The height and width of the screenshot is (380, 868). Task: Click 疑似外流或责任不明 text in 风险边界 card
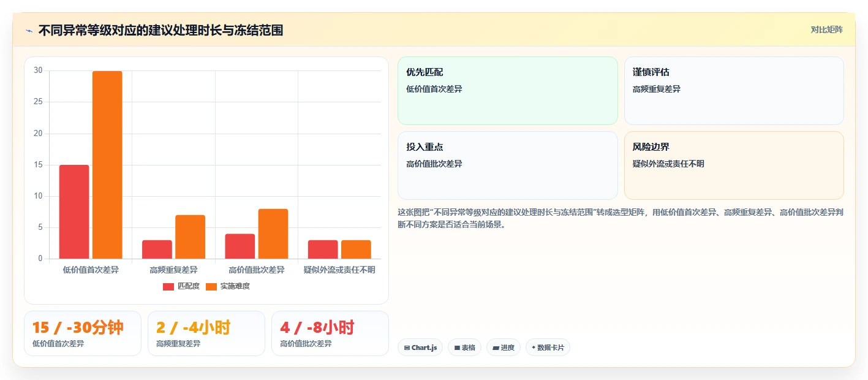pyautogui.click(x=668, y=164)
